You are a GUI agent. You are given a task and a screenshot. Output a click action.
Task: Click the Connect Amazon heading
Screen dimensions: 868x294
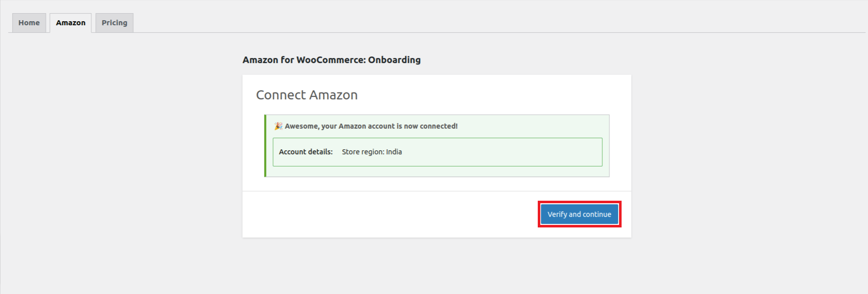307,95
